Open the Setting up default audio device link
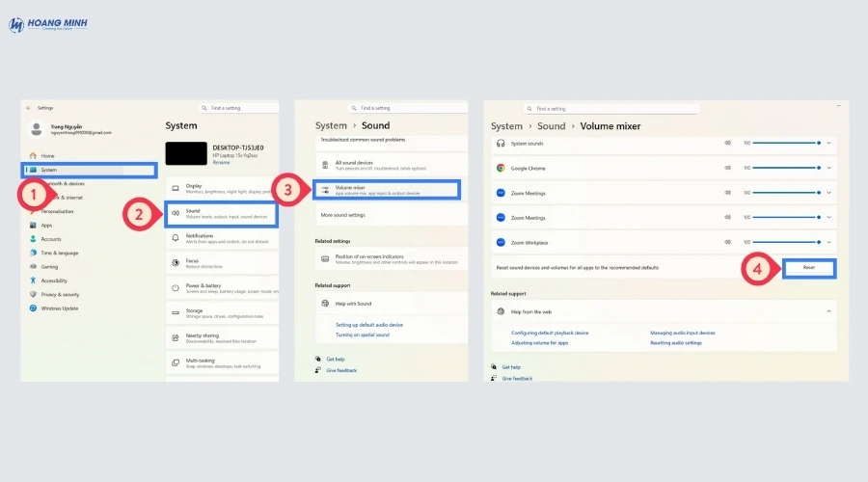 tap(369, 325)
